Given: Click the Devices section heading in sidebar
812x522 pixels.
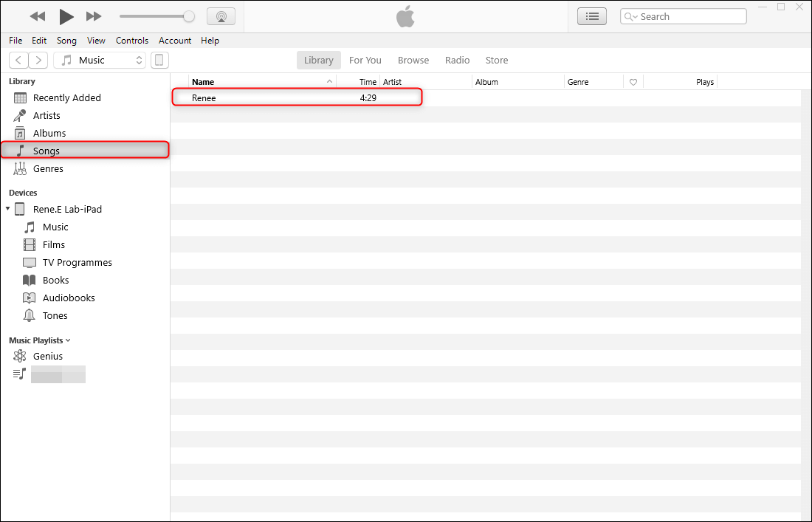Looking at the screenshot, I should click(x=23, y=193).
